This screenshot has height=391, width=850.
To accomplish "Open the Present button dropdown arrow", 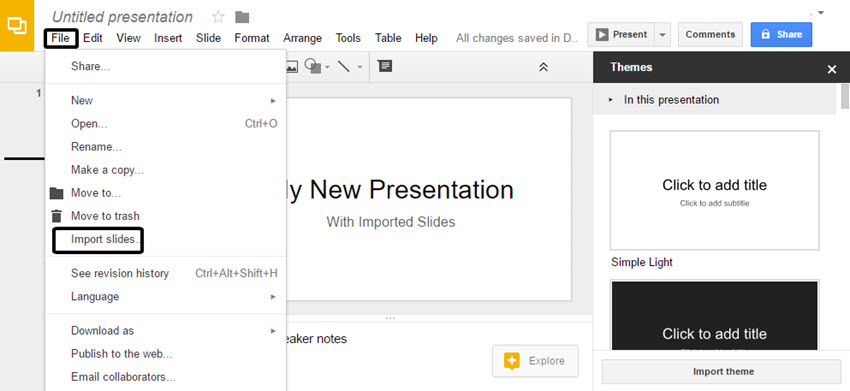I will (662, 35).
